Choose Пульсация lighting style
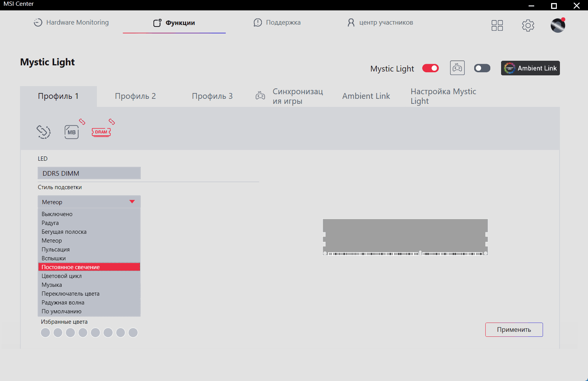 pos(89,250)
